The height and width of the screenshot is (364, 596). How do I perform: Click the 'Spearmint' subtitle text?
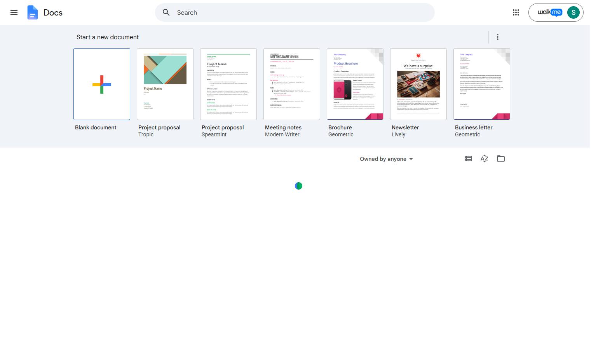click(214, 134)
